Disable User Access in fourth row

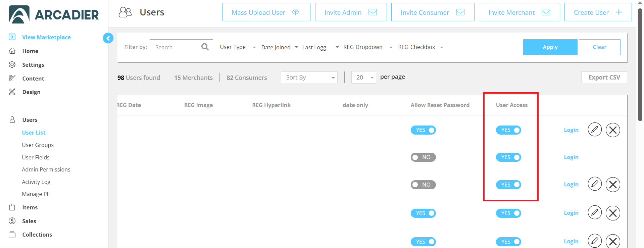coord(508,213)
